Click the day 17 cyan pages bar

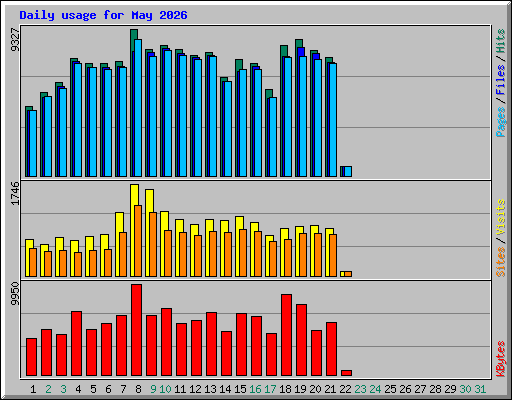(x=273, y=137)
